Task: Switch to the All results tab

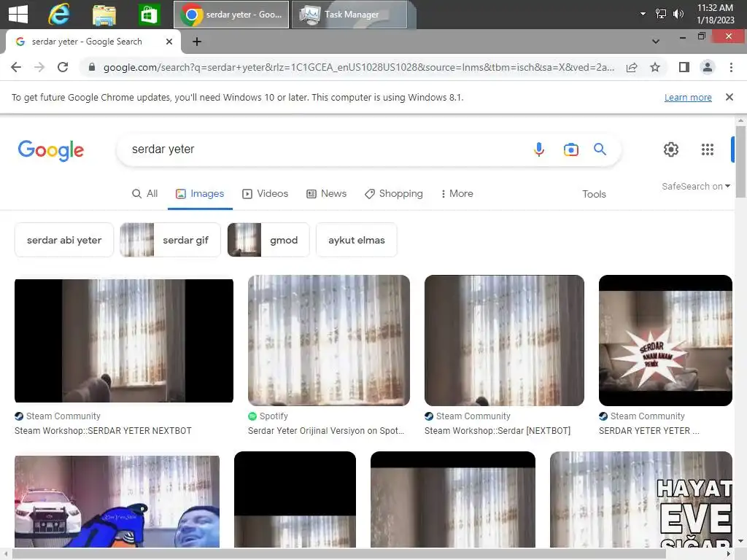Action: point(145,194)
